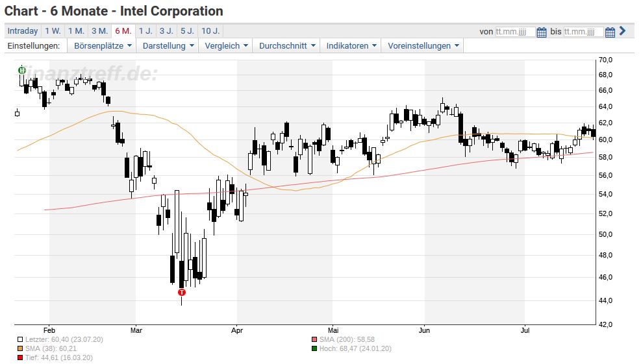
Task: Switch to the Intraday tab
Action: [x=23, y=31]
